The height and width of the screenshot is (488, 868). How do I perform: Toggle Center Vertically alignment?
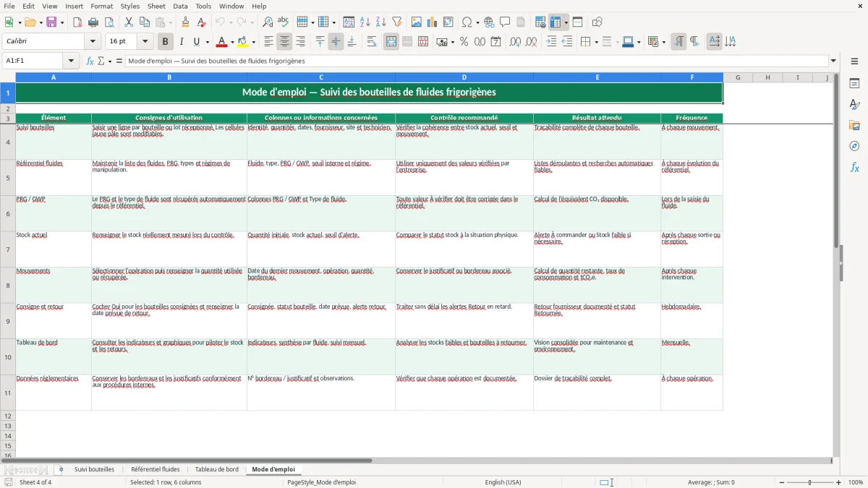coord(336,42)
